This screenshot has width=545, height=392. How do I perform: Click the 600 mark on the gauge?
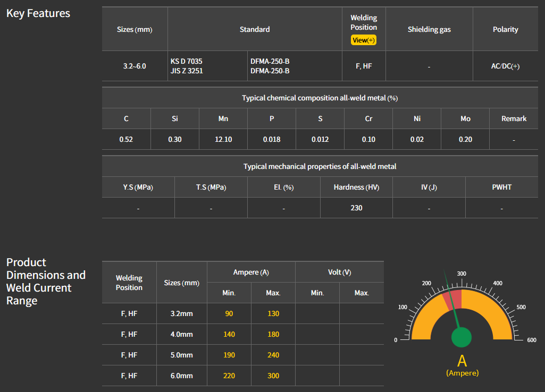[x=531, y=340]
